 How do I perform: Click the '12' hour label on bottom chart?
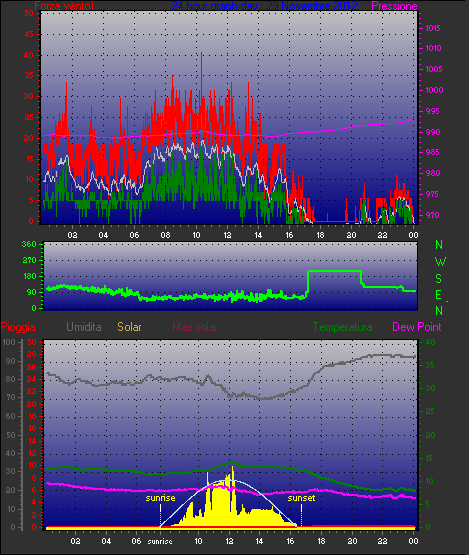tap(229, 541)
